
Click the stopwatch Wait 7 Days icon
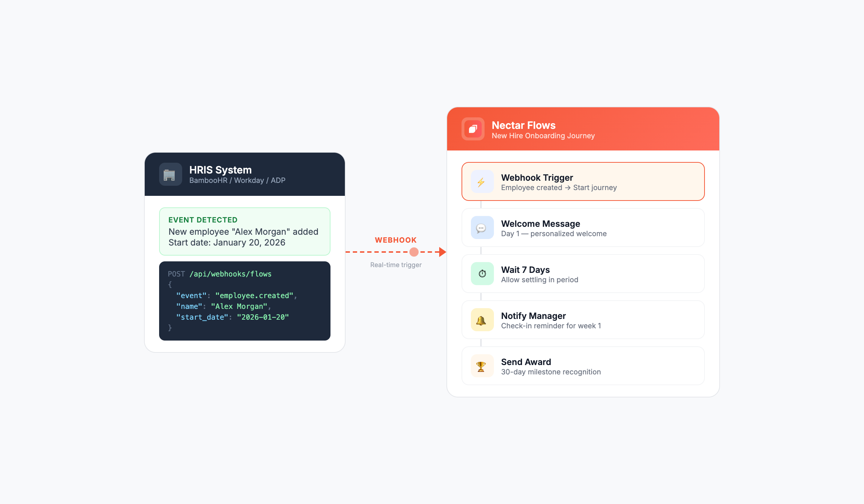[x=482, y=274]
